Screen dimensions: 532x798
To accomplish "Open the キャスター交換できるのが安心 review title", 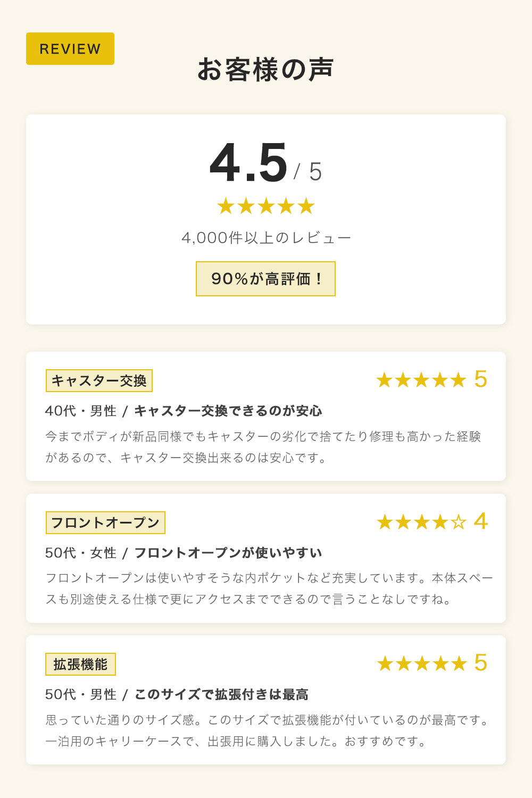I will (x=228, y=411).
